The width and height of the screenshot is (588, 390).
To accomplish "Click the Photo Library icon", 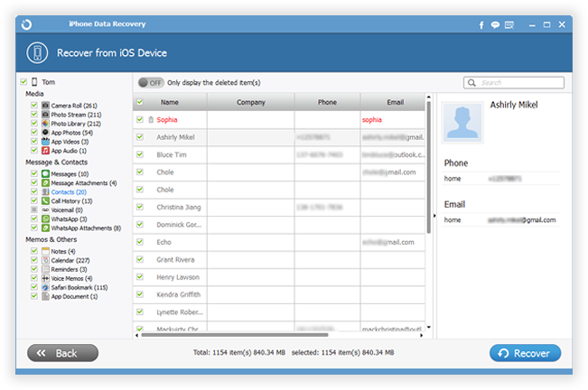I will pyautogui.click(x=45, y=124).
